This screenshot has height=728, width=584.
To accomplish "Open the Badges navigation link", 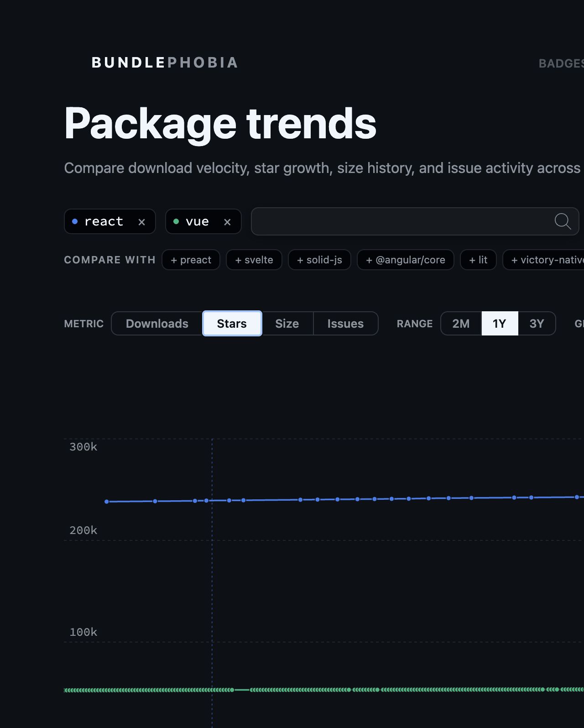I will point(561,63).
